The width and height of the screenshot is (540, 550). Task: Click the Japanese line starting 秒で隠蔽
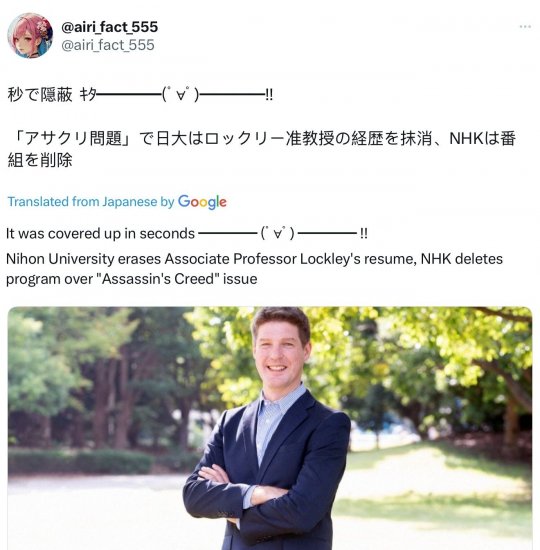140,95
